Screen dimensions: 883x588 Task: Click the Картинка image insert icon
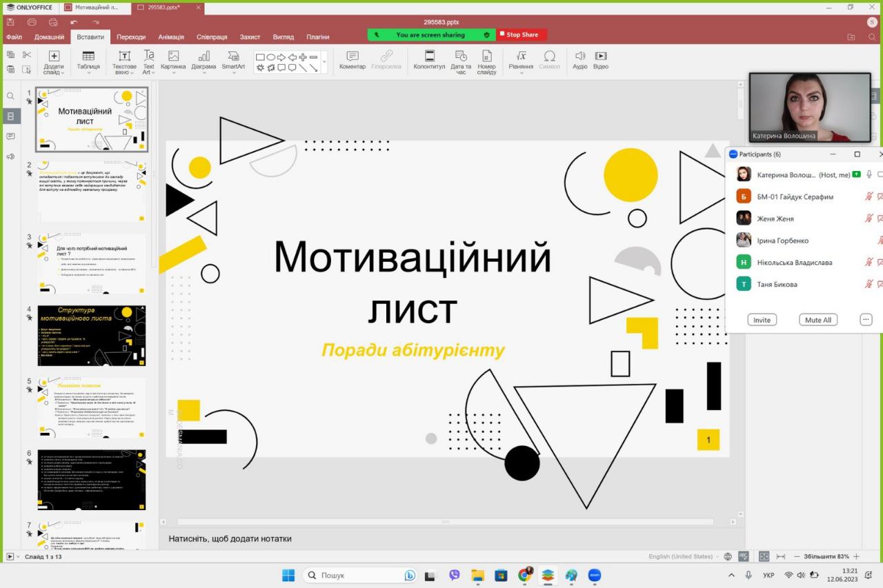point(173,61)
